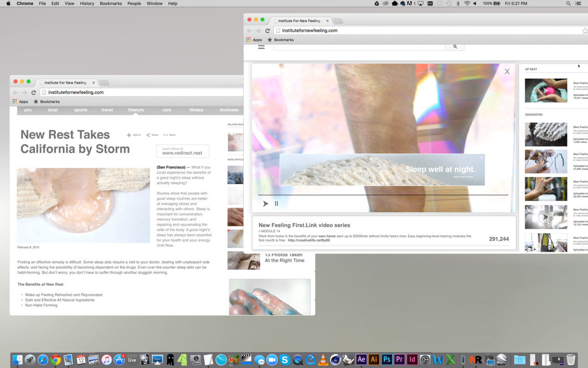Open the Up Next video thumbnail
588x368 pixels.
click(546, 90)
